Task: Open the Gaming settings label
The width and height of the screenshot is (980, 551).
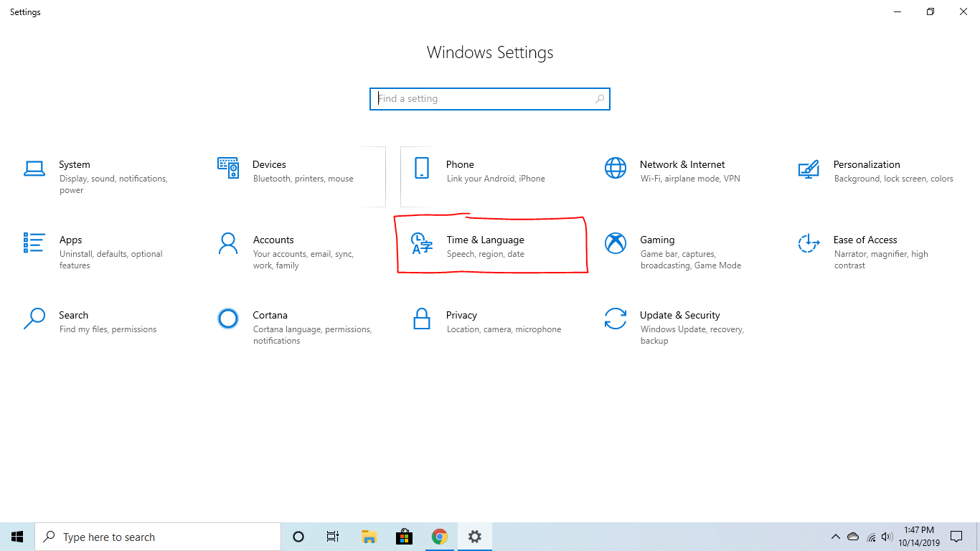Action: (657, 240)
